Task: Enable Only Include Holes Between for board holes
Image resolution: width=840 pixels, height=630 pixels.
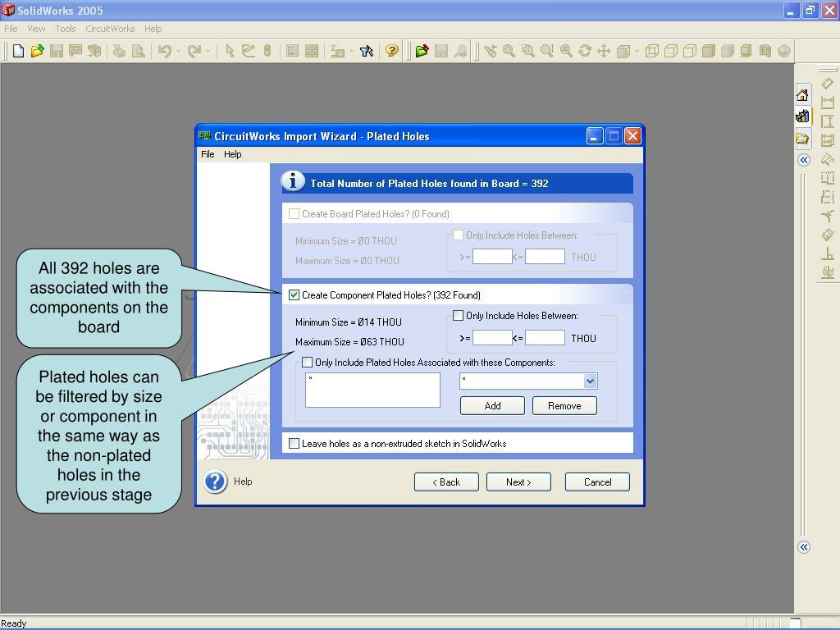Action: pyautogui.click(x=458, y=235)
